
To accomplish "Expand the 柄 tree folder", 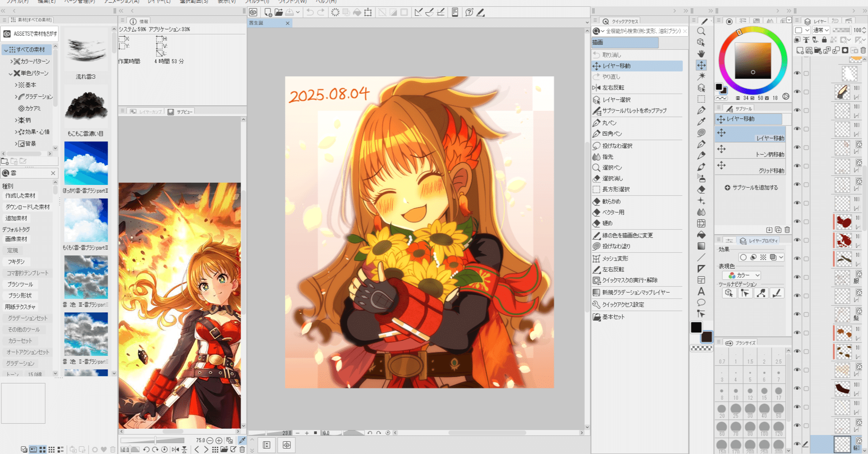I will click(x=16, y=120).
